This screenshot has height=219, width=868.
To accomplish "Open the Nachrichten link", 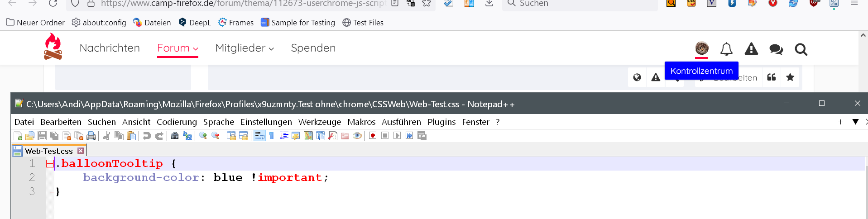I will pos(110,48).
